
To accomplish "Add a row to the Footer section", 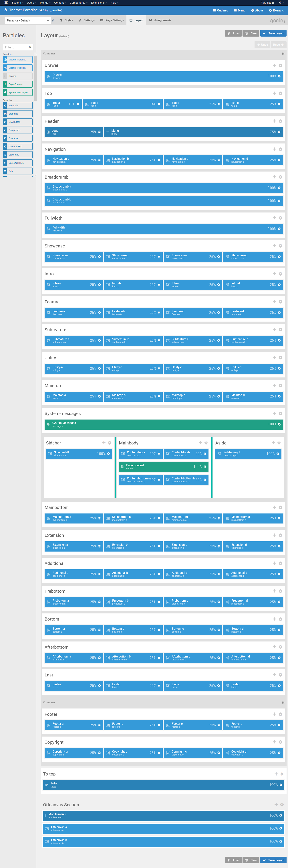I will click(275, 714).
